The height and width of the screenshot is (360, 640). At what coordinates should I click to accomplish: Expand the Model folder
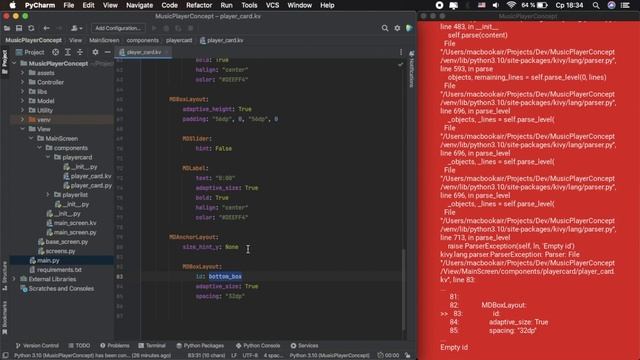click(22, 101)
